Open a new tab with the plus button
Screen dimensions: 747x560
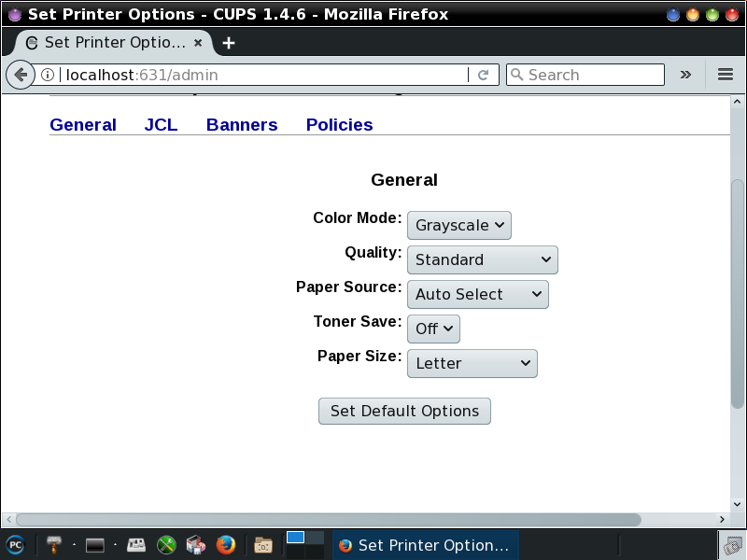229,43
